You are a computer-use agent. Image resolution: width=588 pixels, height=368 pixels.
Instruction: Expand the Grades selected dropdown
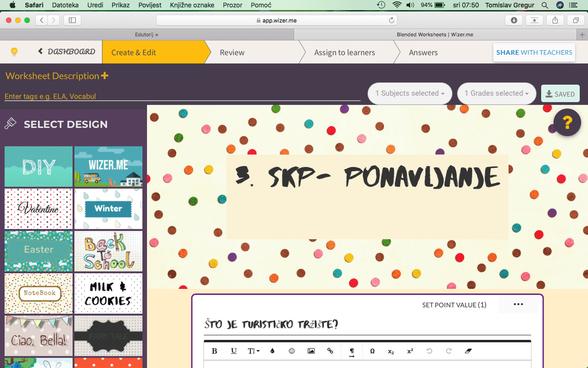(497, 93)
